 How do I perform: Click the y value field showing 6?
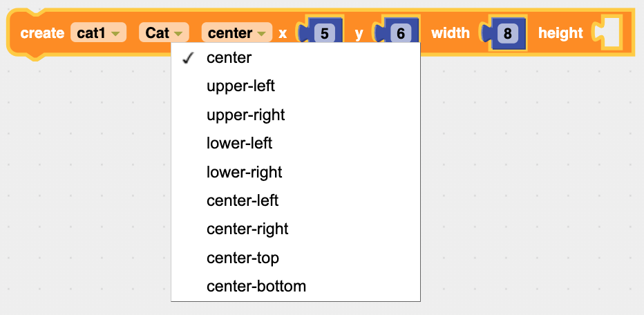coord(401,33)
